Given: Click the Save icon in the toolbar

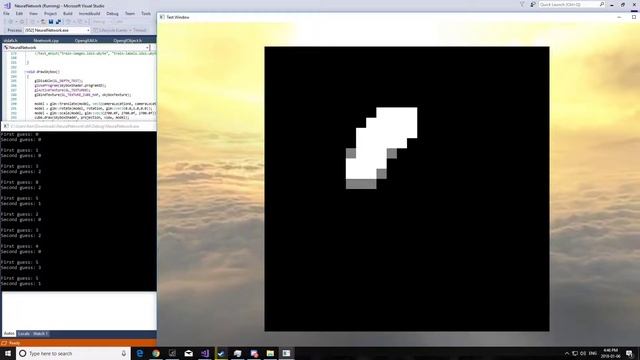Looking at the screenshot, I should pos(51,22).
